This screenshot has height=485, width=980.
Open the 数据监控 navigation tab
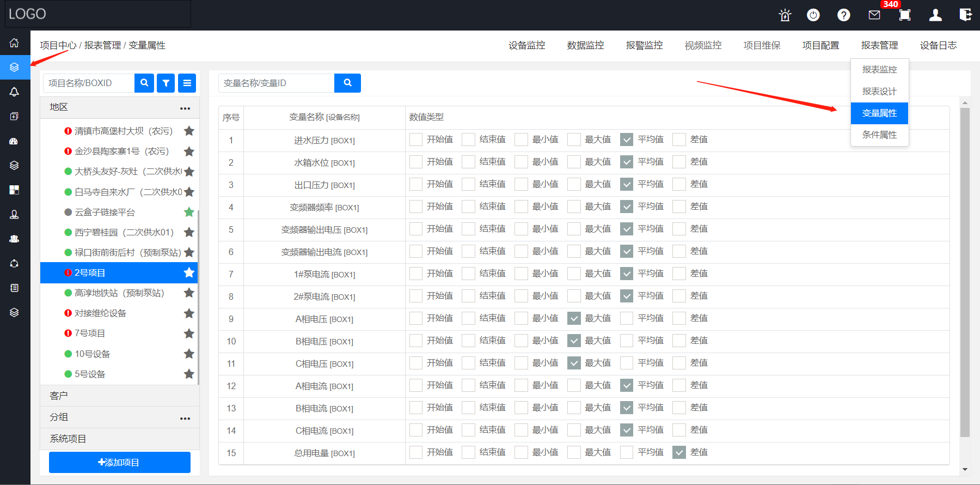point(585,45)
